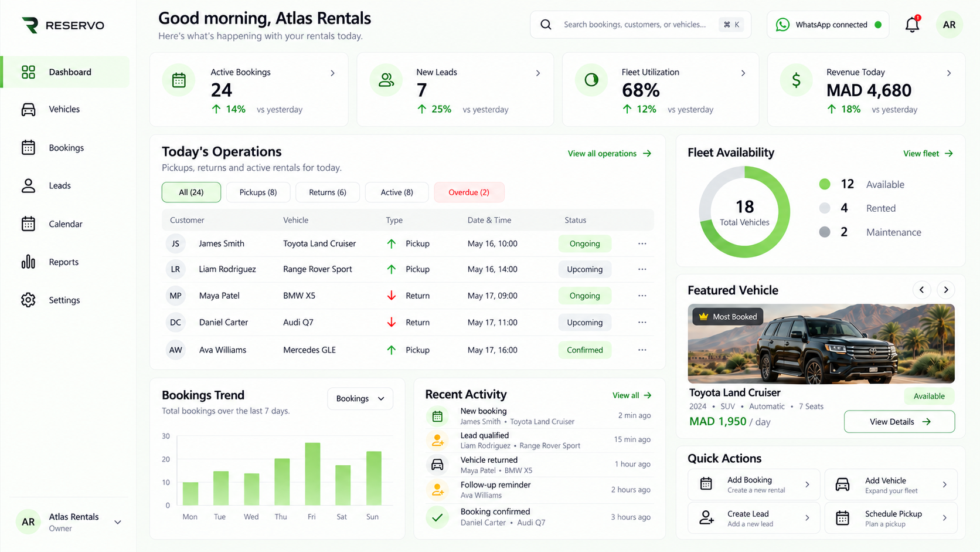This screenshot has width=980, height=552.
Task: Click the Vehicles car icon in sidebar
Action: pos(28,110)
